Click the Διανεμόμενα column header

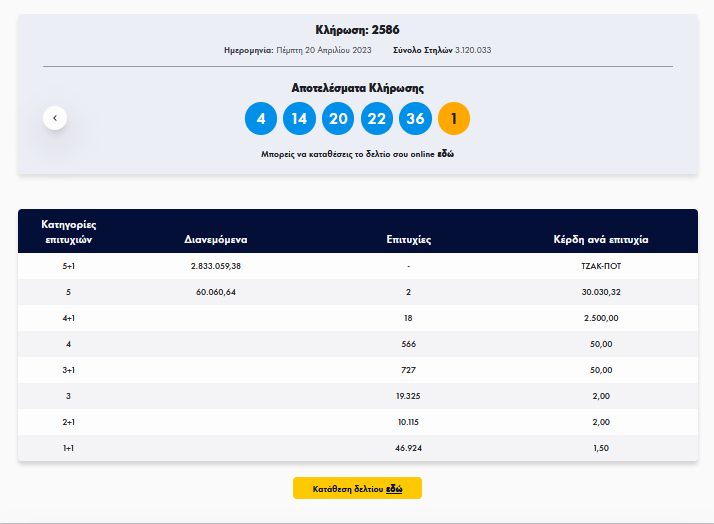[x=216, y=240]
